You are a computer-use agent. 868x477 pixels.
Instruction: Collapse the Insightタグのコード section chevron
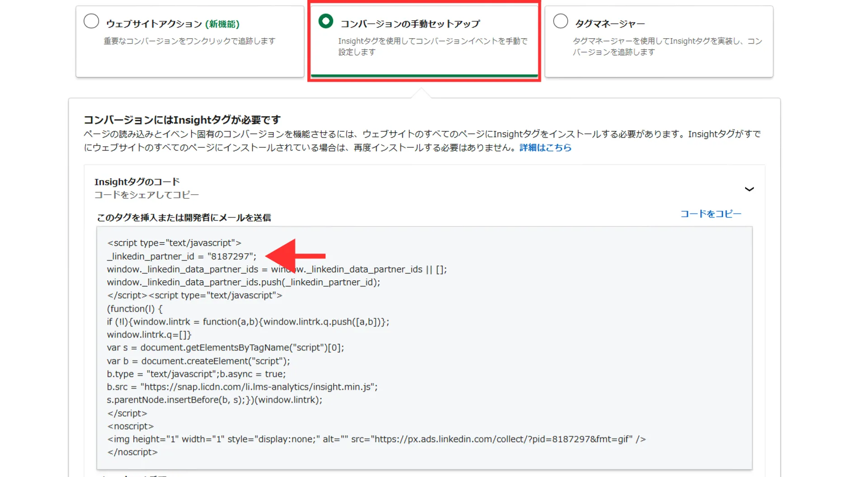749,189
